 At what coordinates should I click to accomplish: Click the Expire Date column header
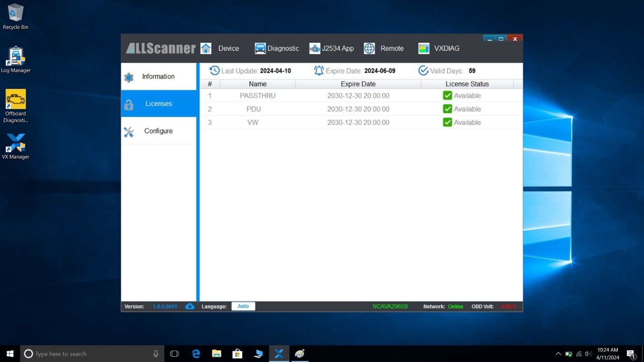click(358, 84)
